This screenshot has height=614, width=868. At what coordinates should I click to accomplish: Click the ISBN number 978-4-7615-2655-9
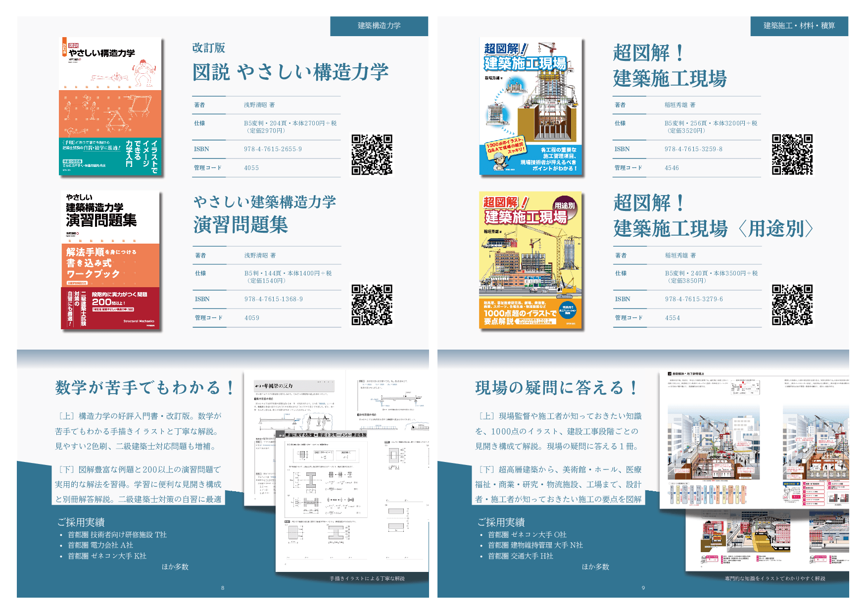click(x=273, y=149)
